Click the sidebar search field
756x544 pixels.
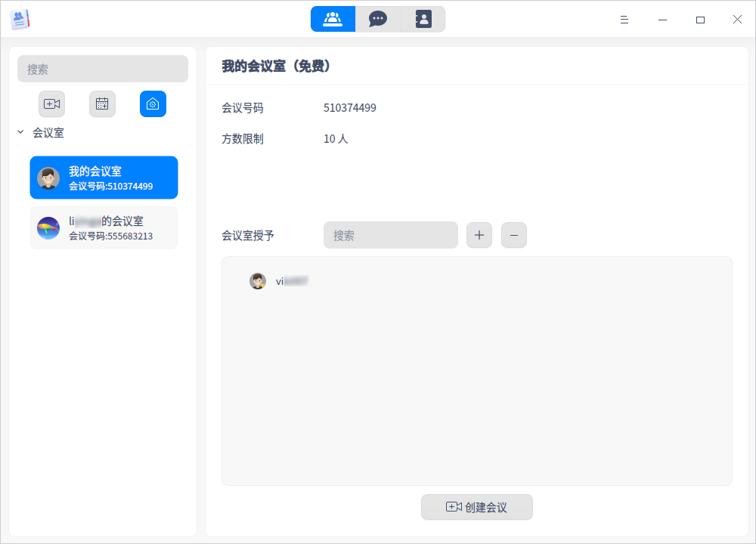point(103,69)
